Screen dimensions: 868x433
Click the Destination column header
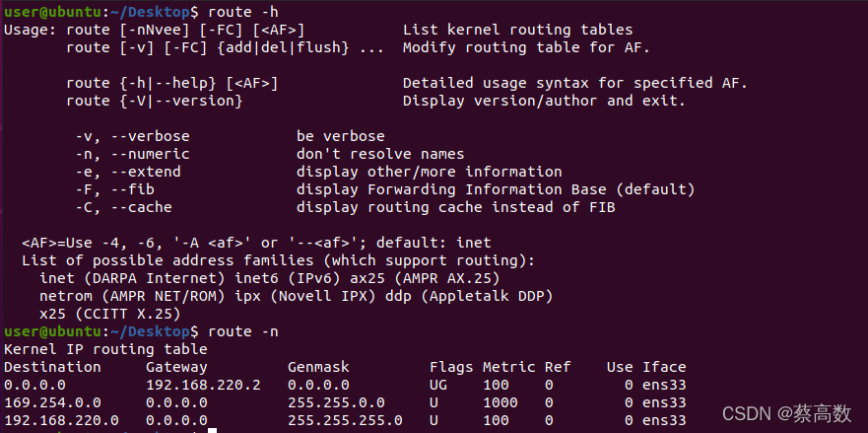pyautogui.click(x=52, y=367)
